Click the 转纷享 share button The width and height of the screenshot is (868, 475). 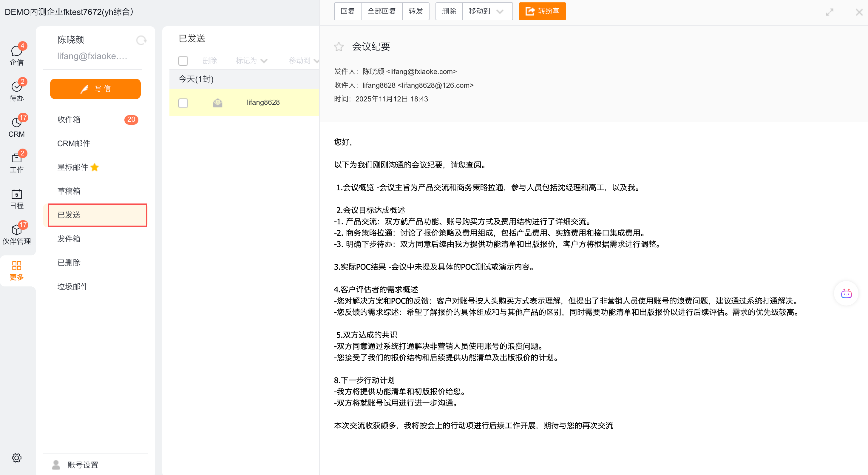pyautogui.click(x=542, y=11)
